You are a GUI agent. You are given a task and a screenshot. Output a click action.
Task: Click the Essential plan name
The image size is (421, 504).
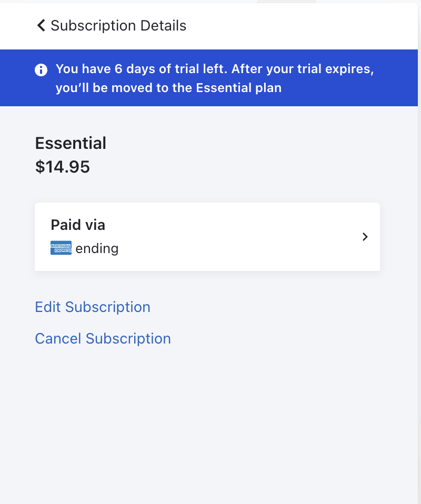pos(71,143)
